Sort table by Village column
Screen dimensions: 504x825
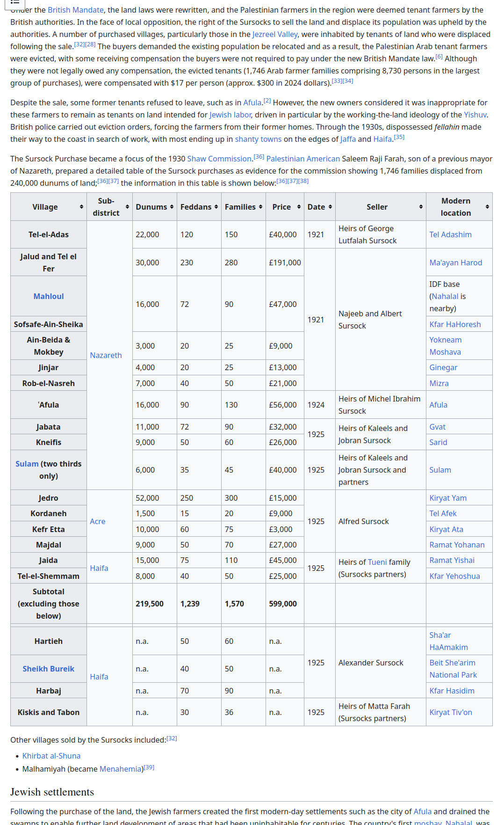click(x=49, y=207)
